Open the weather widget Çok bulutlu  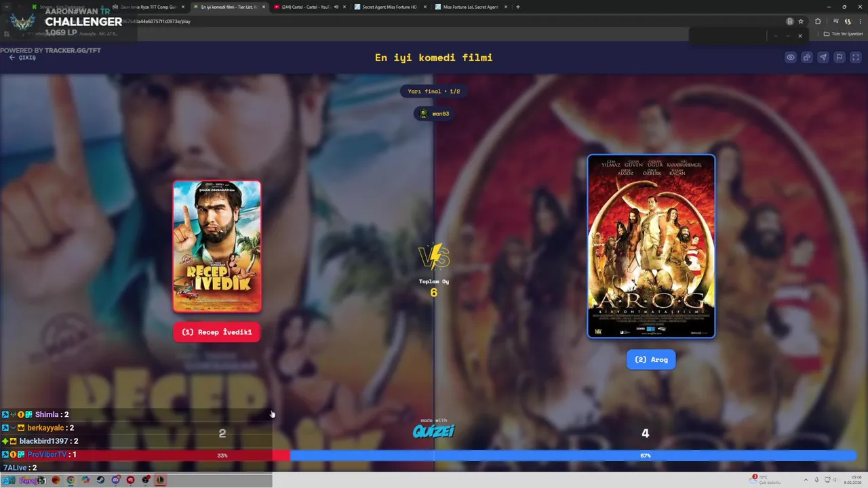point(765,480)
